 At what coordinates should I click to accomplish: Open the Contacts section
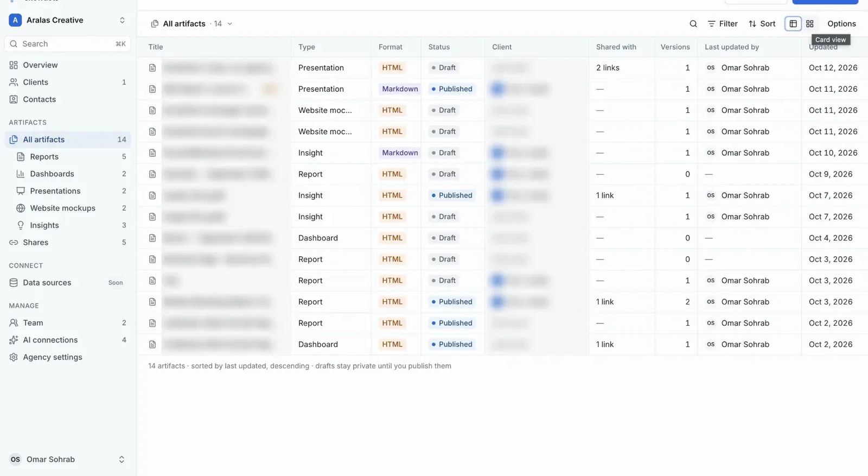68,99
